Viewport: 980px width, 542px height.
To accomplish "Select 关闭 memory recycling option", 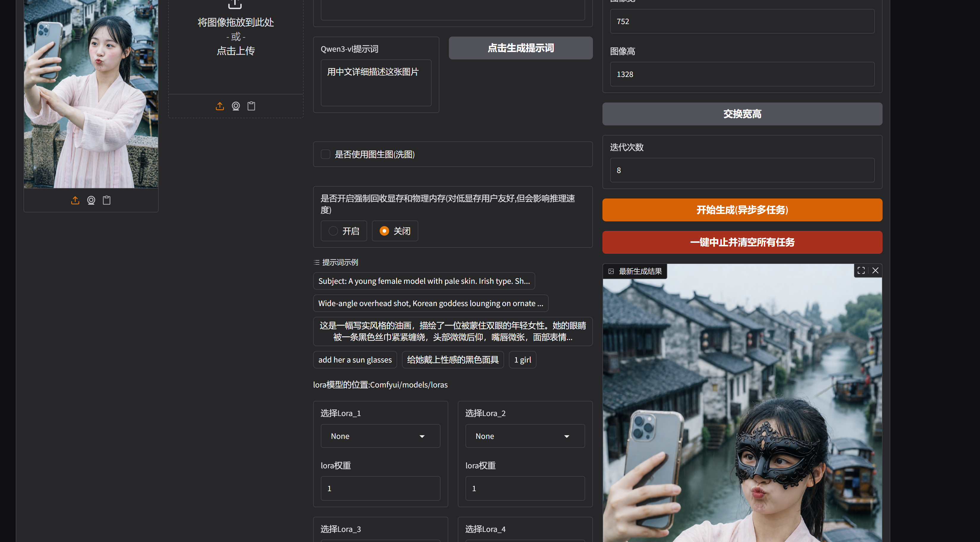I will point(395,231).
